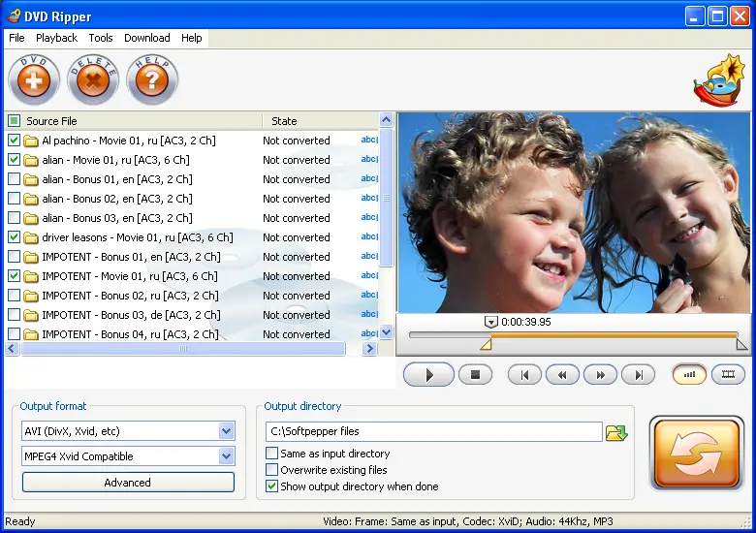This screenshot has width=756, height=533.
Task: Check alian - Bonus 01 checkbox
Action: [x=14, y=178]
